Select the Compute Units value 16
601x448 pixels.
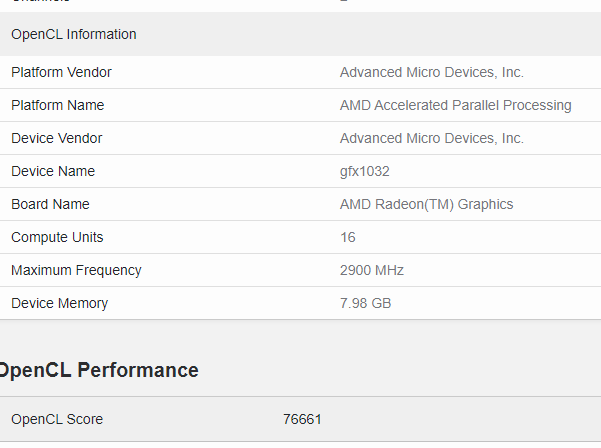[x=348, y=237]
